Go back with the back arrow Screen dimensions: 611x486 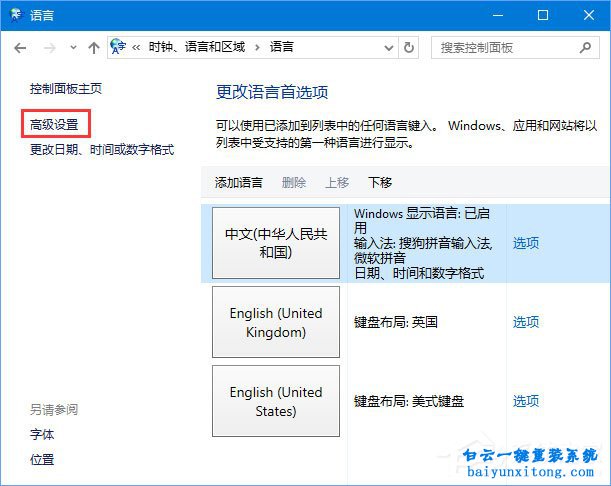20,48
